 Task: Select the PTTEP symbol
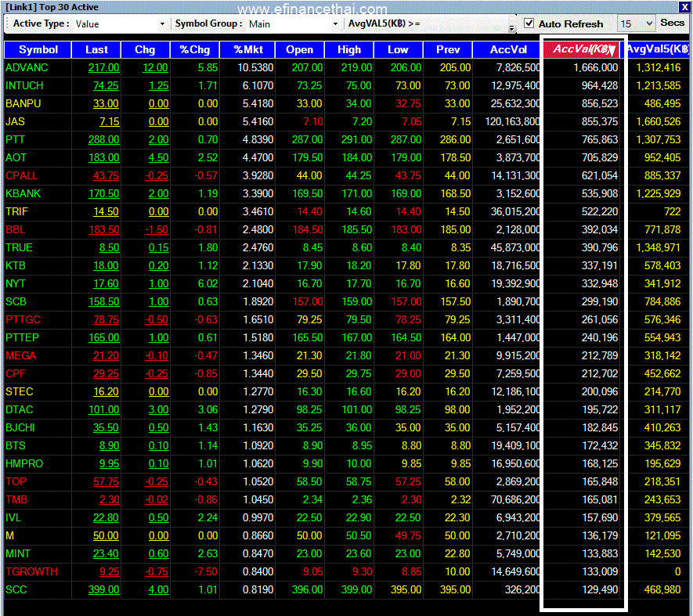[x=22, y=337]
